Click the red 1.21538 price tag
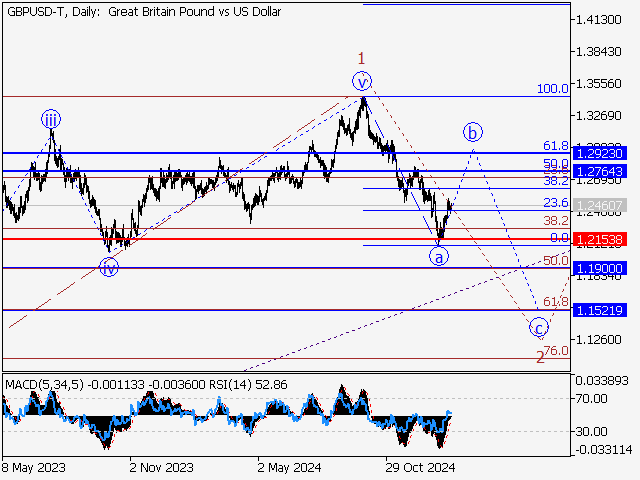This screenshot has height=480, width=640. pos(600,239)
